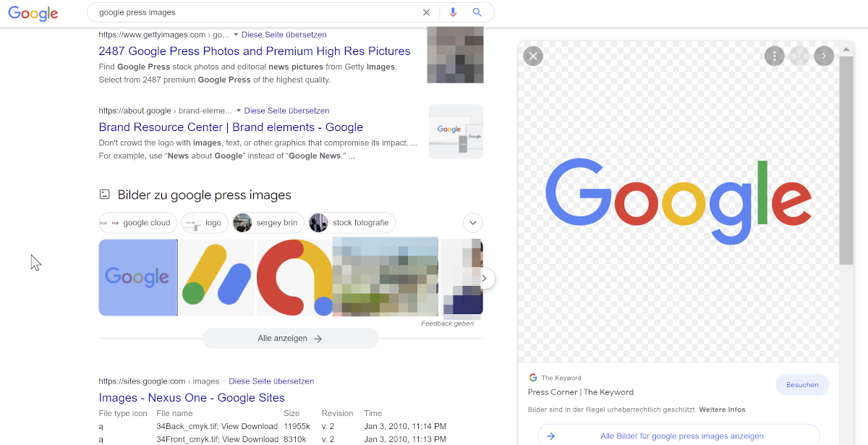868x445 pixels.
Task: Click the blue magnifier icon to search
Action: tap(477, 12)
